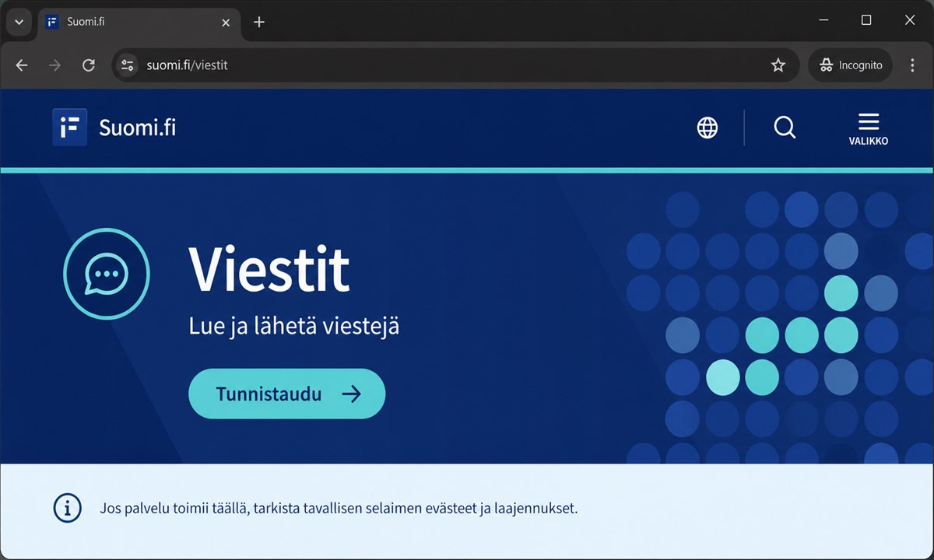This screenshot has height=560, width=934.
Task: Click the 'Lue ja lähetä viestejä' subtitle
Action: point(294,326)
